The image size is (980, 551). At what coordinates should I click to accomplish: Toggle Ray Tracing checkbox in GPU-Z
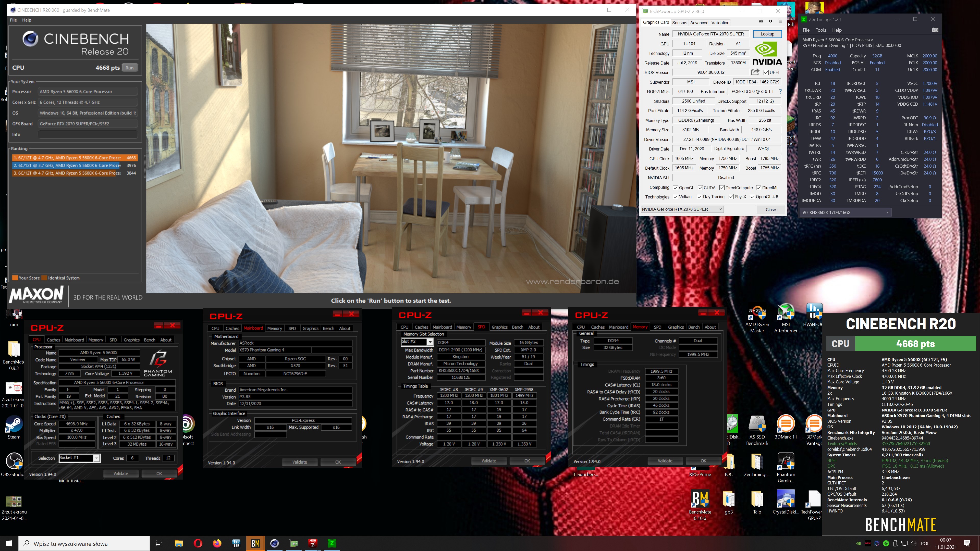point(700,197)
